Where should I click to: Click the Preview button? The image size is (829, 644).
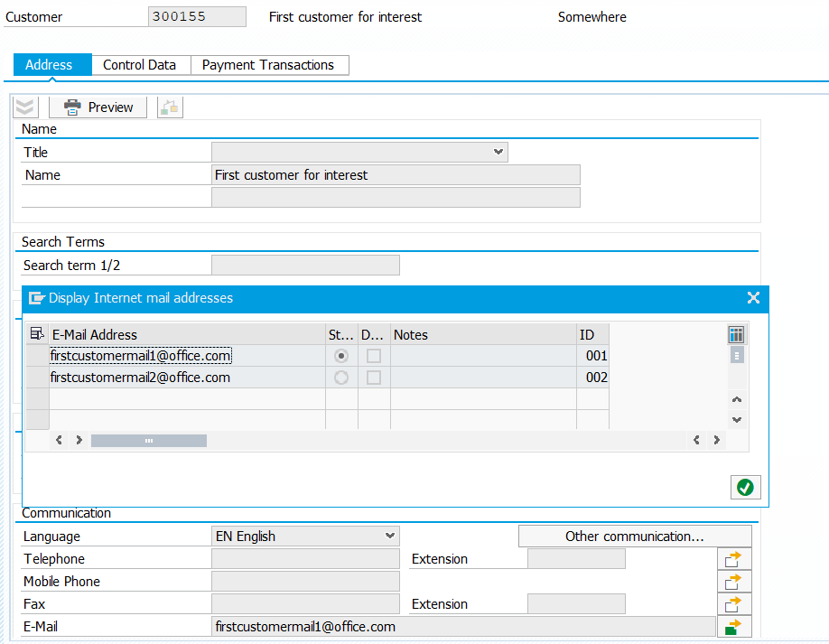click(98, 107)
